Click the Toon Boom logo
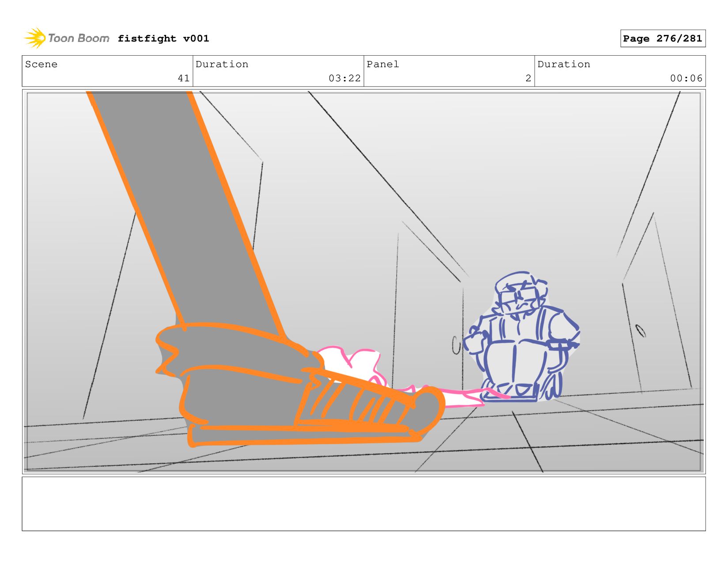 67,38
